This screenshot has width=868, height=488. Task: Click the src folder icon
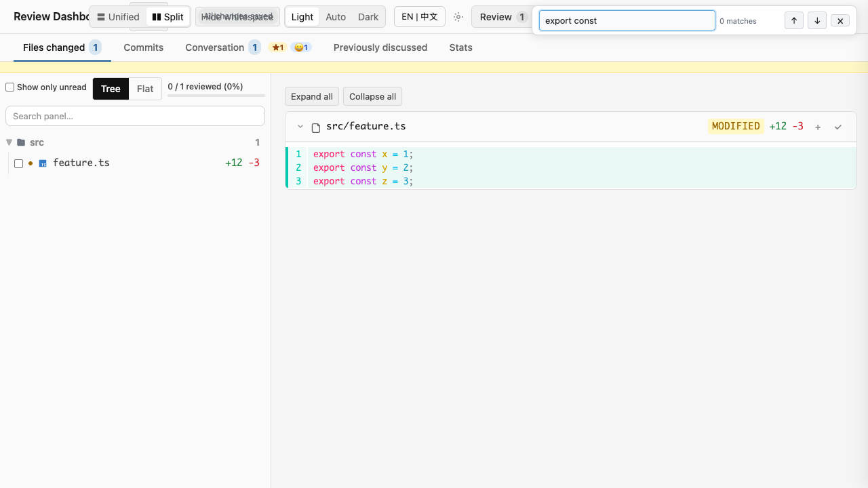point(21,142)
